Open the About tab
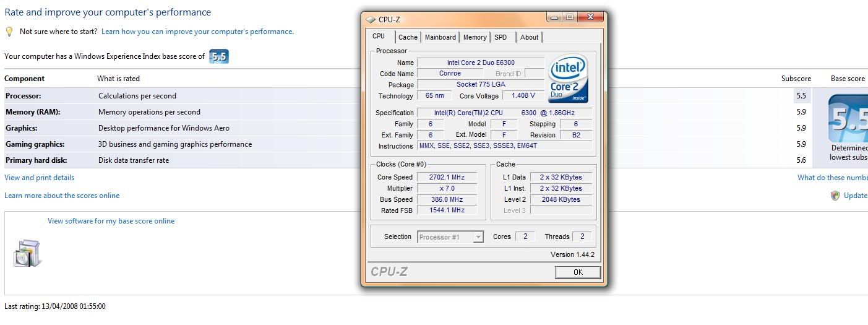868x325 pixels. pyautogui.click(x=529, y=37)
